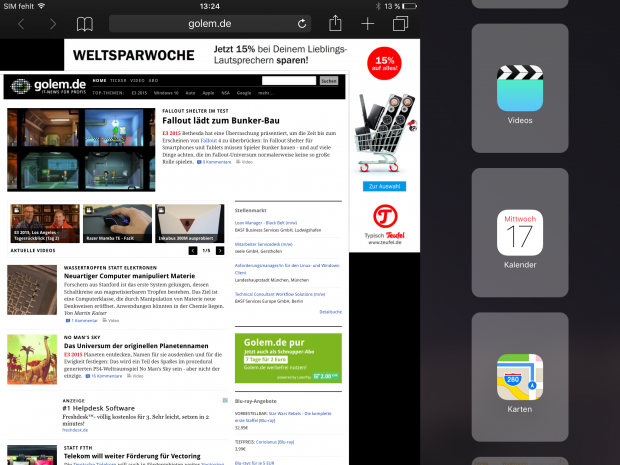Show next videos with right arrow
620x465 pixels.
(x=220, y=251)
